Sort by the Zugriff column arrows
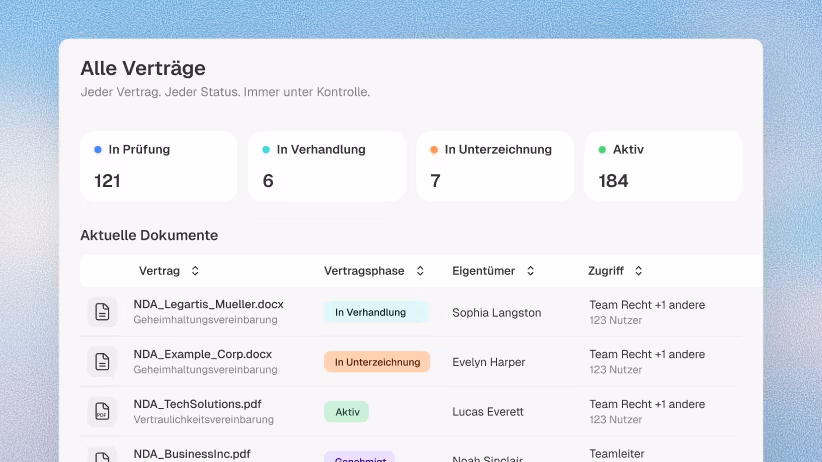 [x=639, y=271]
